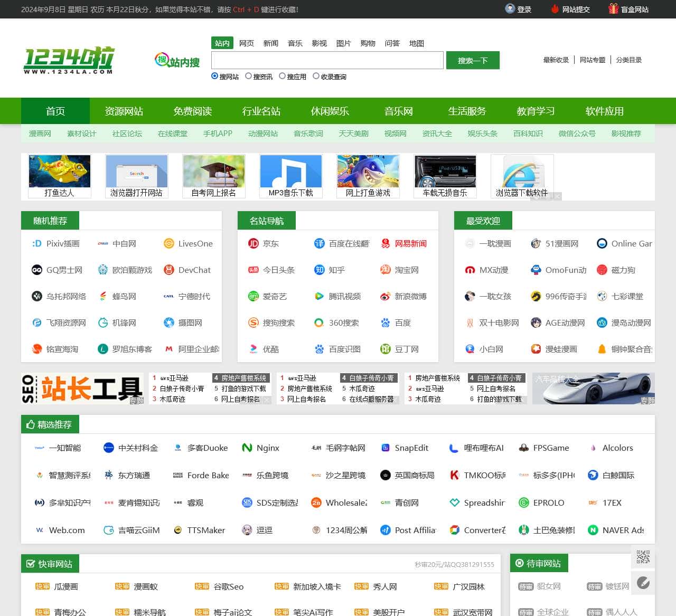Click the login user icon
The image size is (676, 616).
510,9
